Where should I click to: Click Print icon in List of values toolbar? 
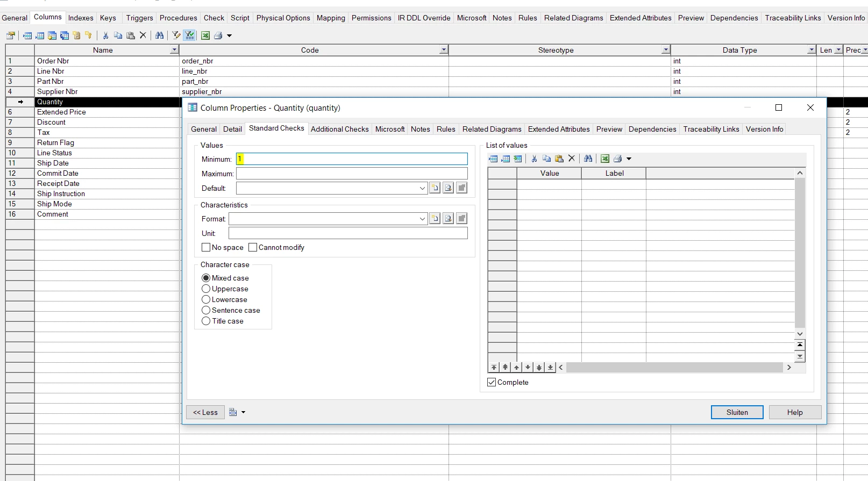[617, 159]
